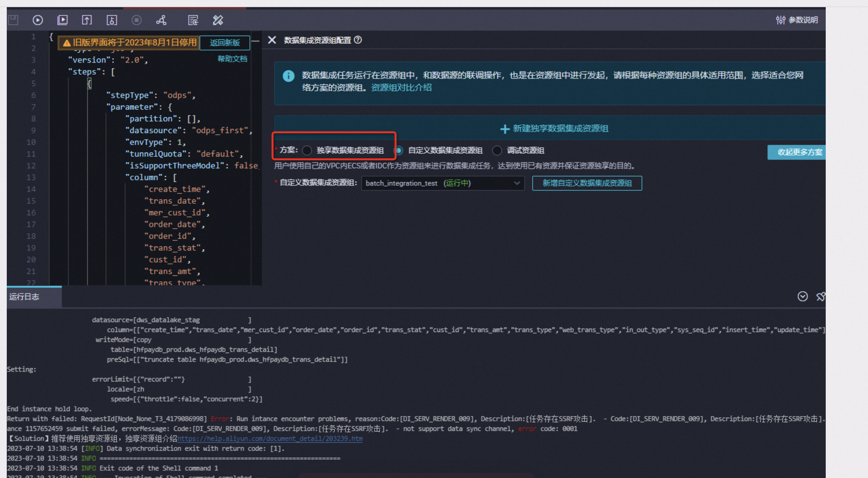Viewport: 868px width, 478px height.
Task: Click 新建独享数据集成资源组
Action: coord(554,129)
